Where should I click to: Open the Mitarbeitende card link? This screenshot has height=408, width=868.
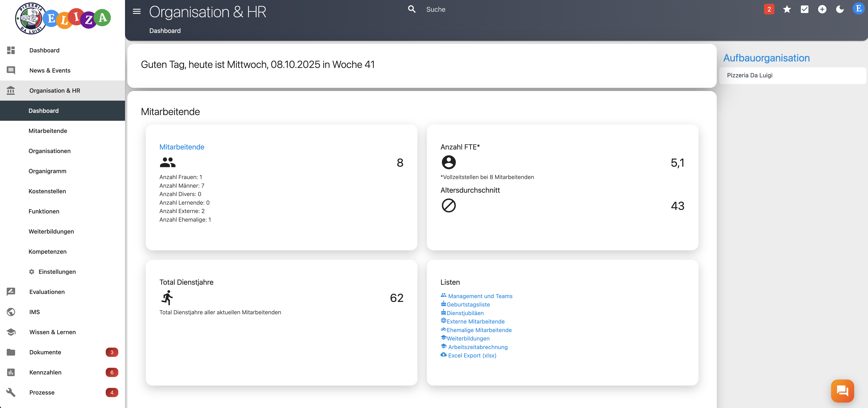pyautogui.click(x=182, y=147)
